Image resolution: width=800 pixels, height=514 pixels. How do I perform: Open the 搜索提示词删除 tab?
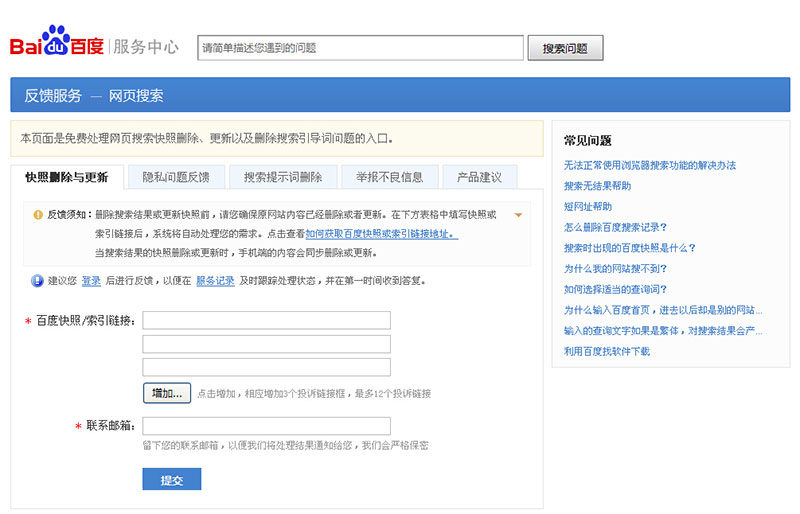click(283, 177)
